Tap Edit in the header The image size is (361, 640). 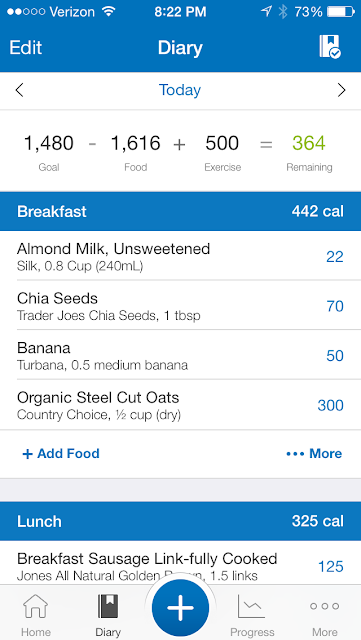pos(26,48)
